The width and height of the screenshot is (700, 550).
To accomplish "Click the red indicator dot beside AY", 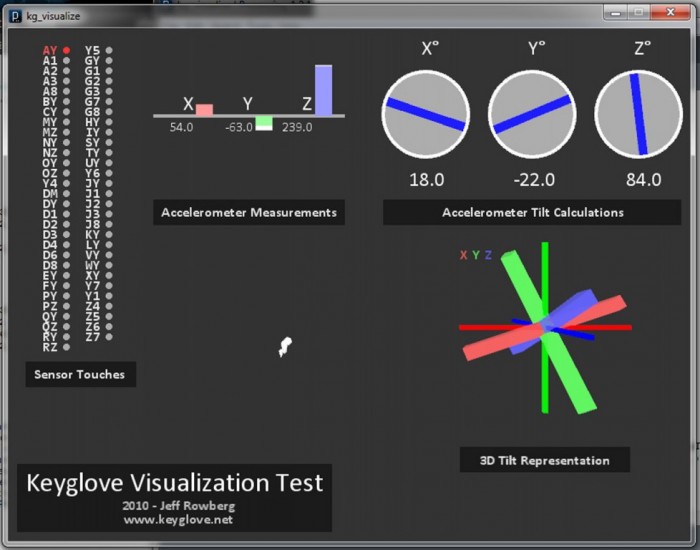I will [x=67, y=50].
